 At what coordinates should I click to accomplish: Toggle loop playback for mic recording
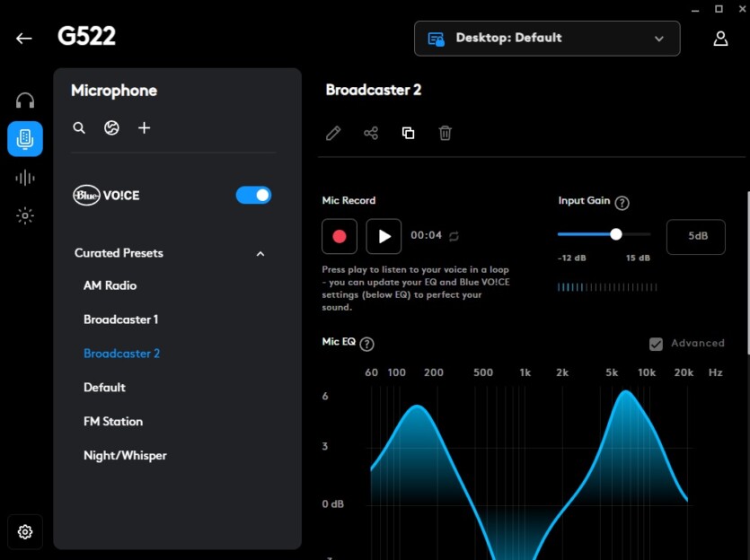[454, 236]
